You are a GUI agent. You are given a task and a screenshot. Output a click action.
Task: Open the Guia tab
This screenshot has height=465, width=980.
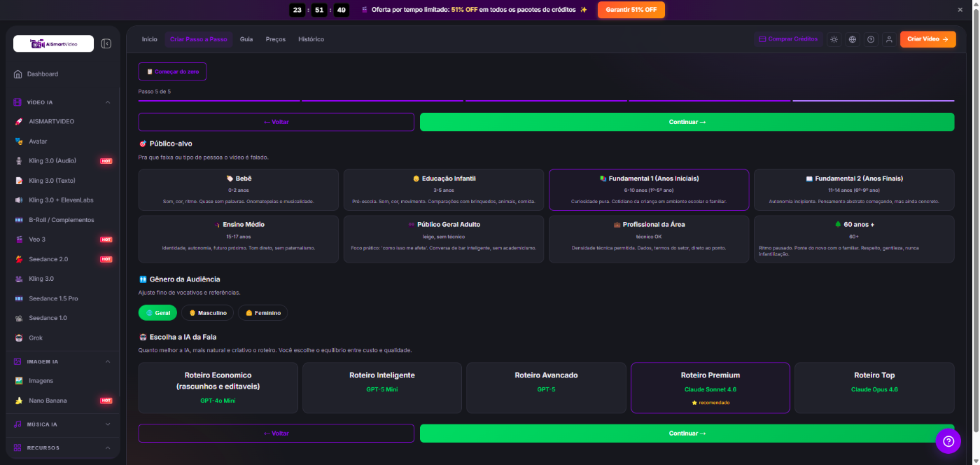coord(246,39)
